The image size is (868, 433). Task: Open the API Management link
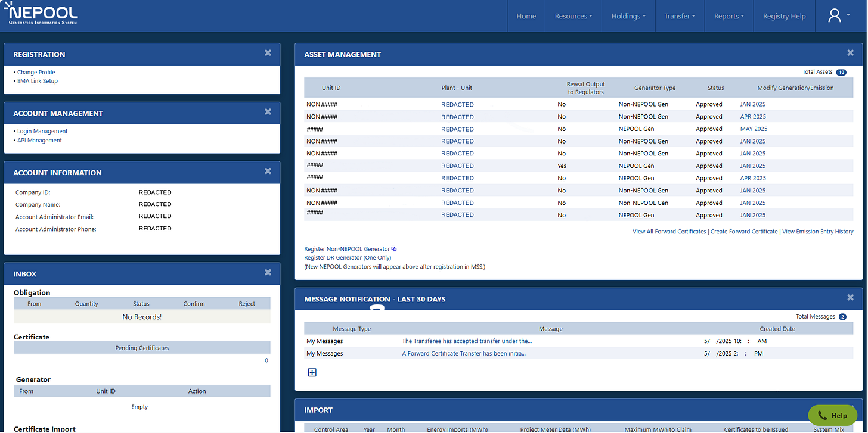(x=39, y=141)
